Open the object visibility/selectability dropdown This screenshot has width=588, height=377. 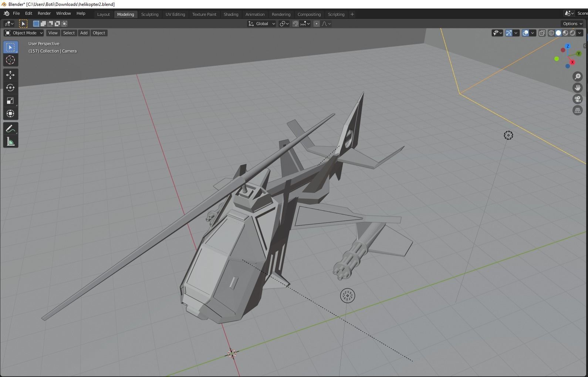[x=497, y=33]
